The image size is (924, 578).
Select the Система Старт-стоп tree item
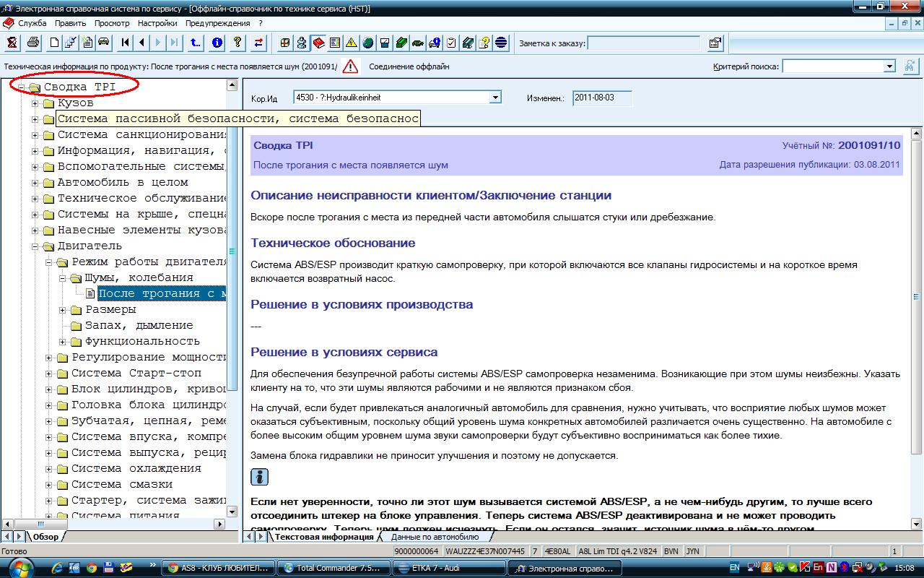pyautogui.click(x=136, y=374)
